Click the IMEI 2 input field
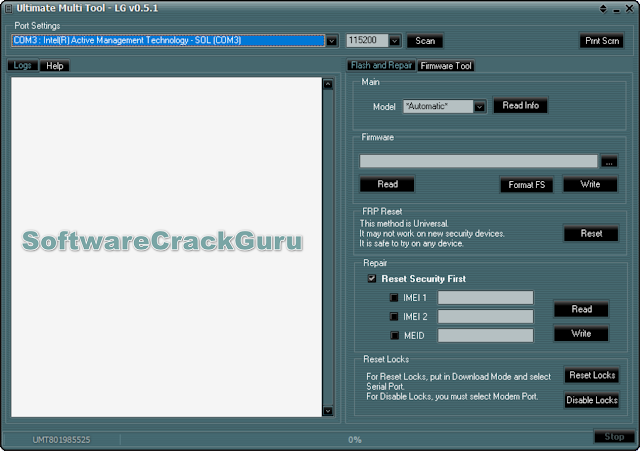Screen dimensions: 640x451 [x=485, y=316]
